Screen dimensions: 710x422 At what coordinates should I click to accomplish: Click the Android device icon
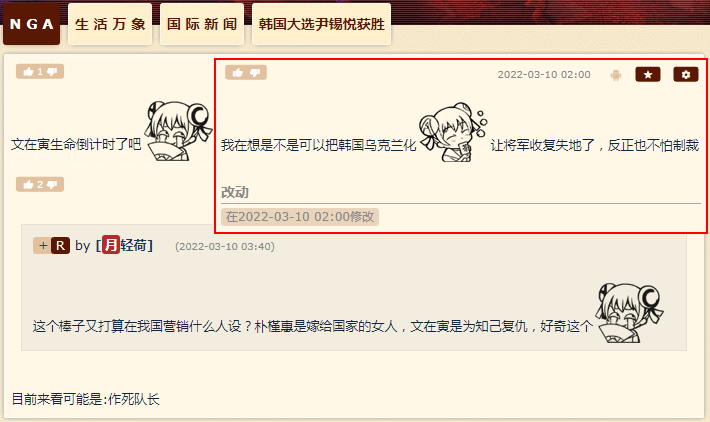point(615,75)
